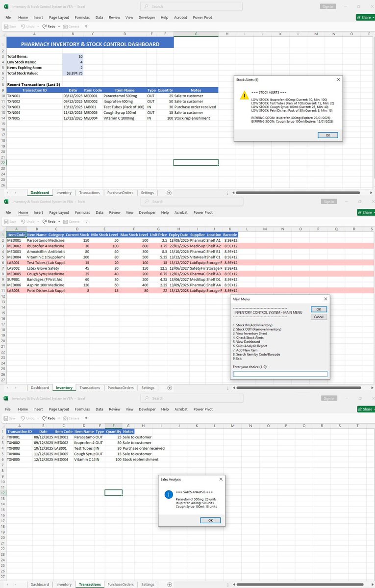Select the MED002 item code cell on Inventory sheet

click(x=16, y=246)
